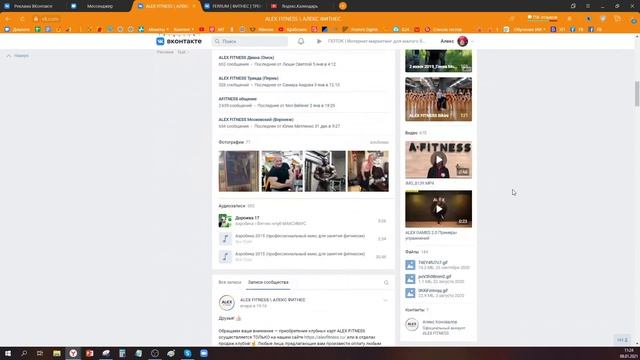Image resolution: width=640 pixels, height=360 pixels.
Task: Open the photo albums link
Action: [x=379, y=142]
